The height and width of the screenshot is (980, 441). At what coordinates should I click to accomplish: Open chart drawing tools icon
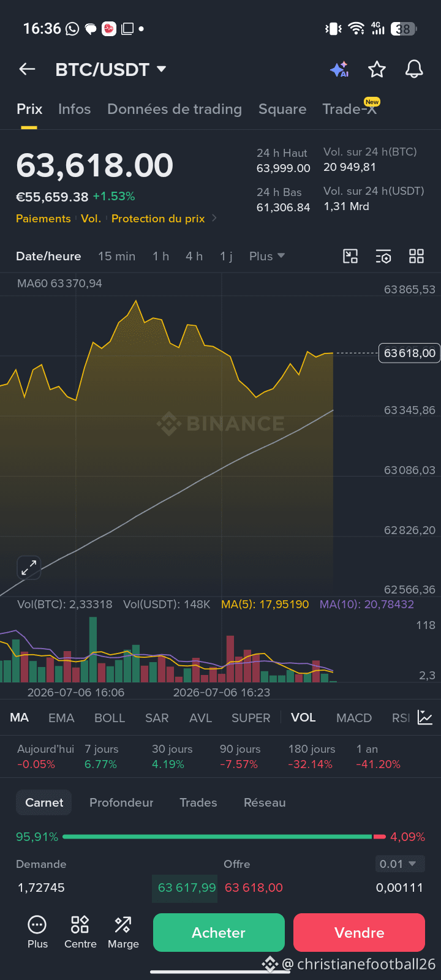(350, 256)
